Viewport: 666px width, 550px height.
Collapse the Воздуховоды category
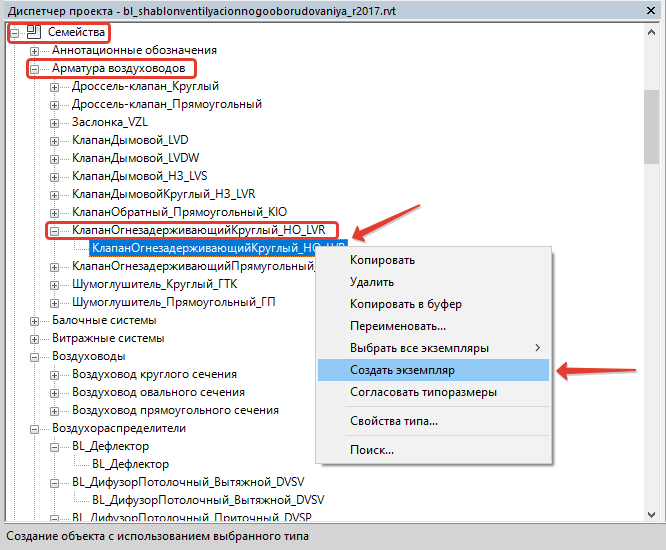point(35,356)
